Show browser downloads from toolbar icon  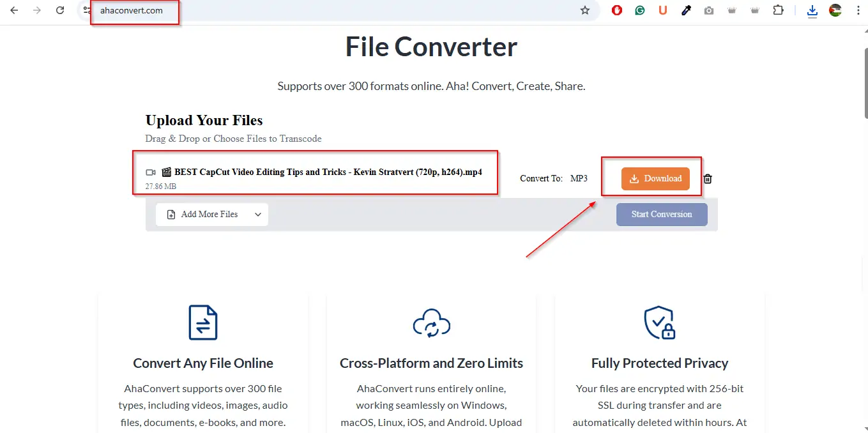point(812,10)
